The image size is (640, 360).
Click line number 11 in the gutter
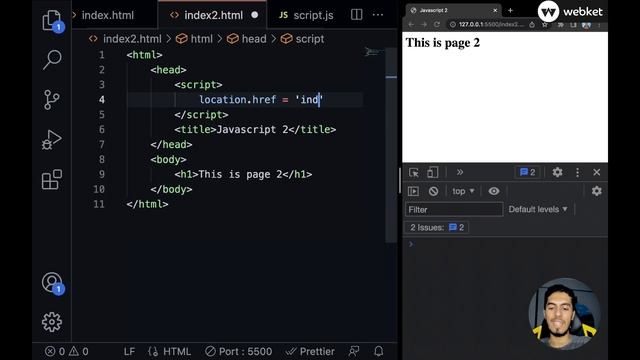coord(99,204)
